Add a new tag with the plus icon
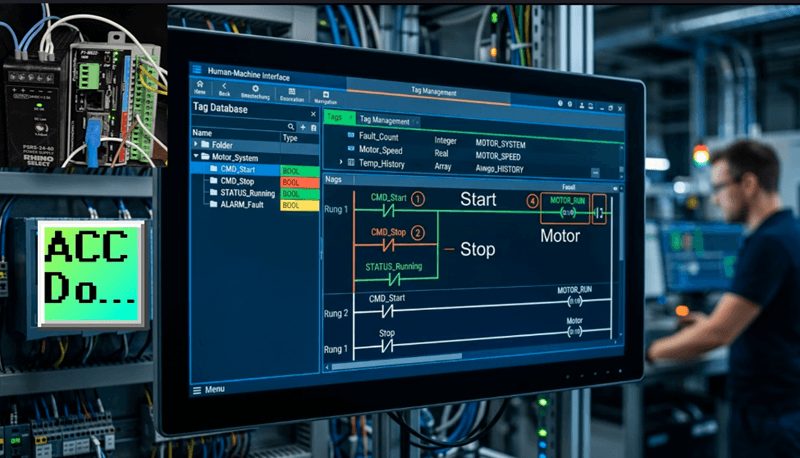The height and width of the screenshot is (458, 800). [303, 127]
